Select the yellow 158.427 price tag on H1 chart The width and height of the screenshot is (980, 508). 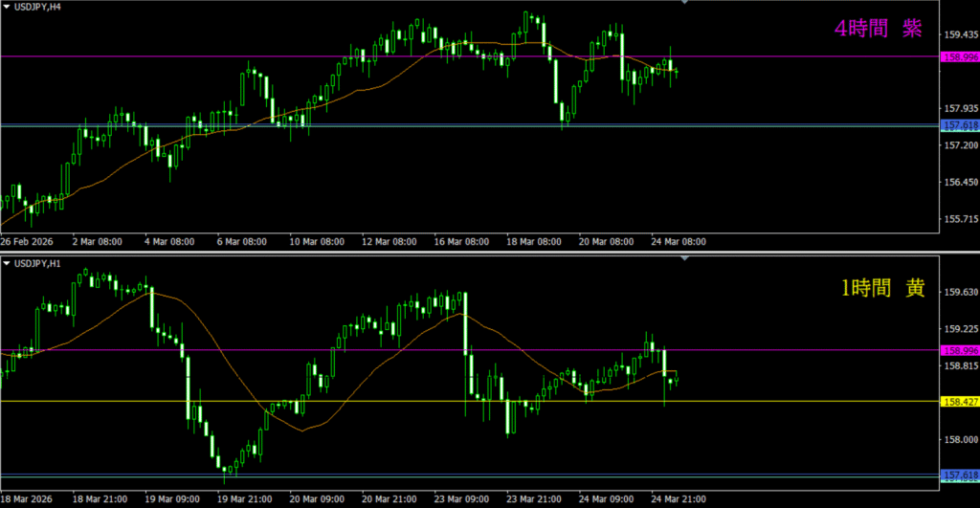pyautogui.click(x=960, y=401)
